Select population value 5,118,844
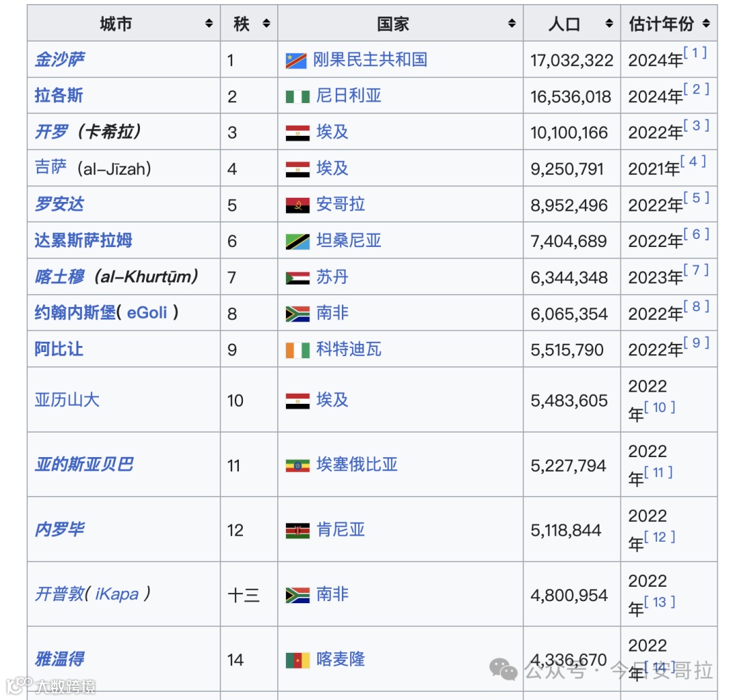This screenshot has height=700, width=737. 566,530
